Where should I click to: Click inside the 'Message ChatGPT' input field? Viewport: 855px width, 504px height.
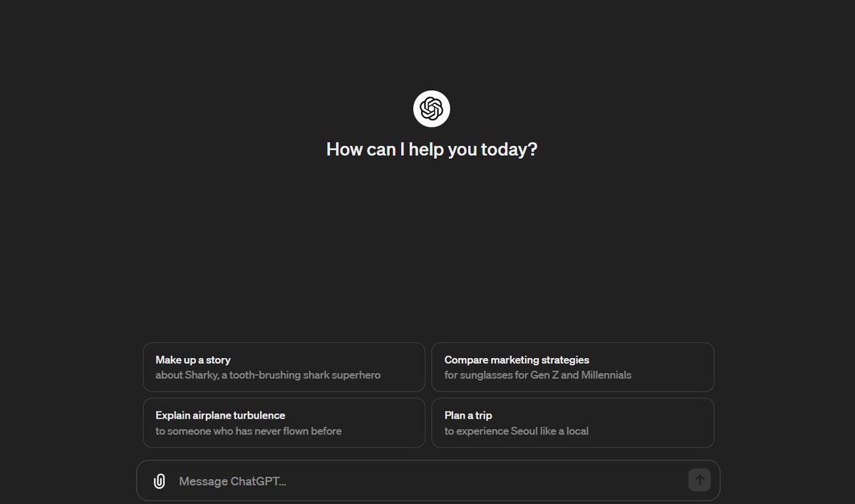point(427,481)
